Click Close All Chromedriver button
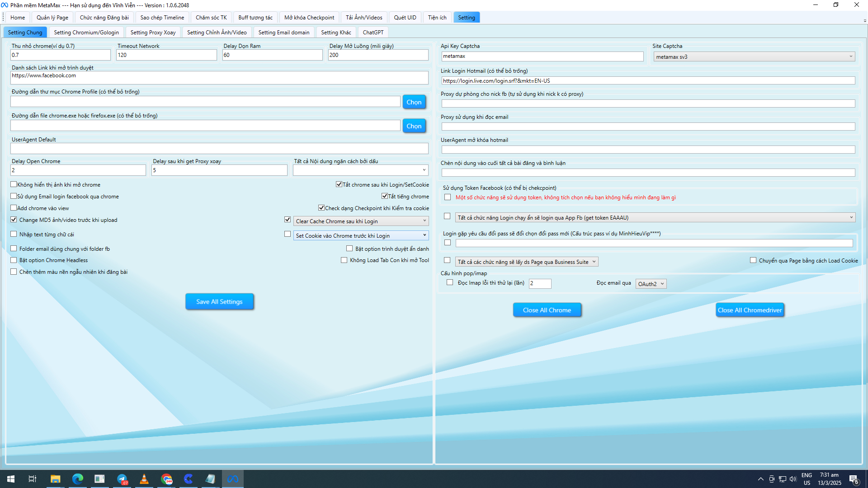The image size is (868, 488). [750, 310]
